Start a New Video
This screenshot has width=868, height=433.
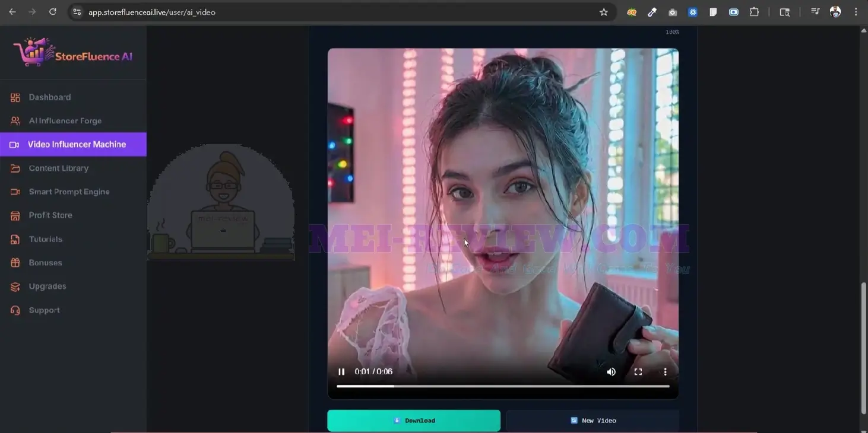coord(593,421)
